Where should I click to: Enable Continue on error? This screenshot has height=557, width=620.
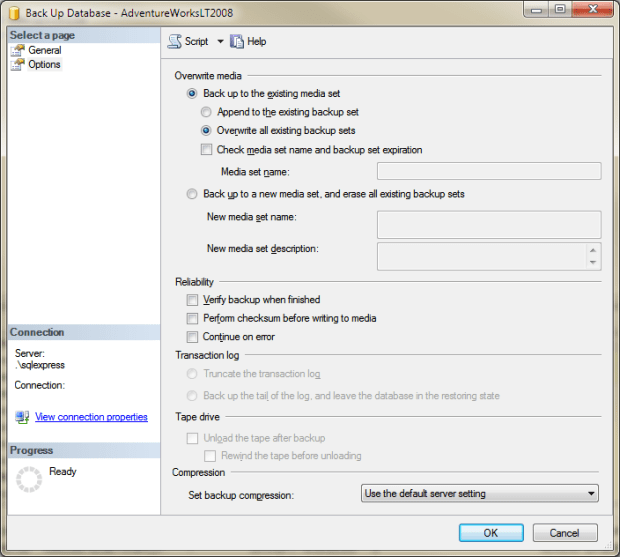[x=192, y=337]
